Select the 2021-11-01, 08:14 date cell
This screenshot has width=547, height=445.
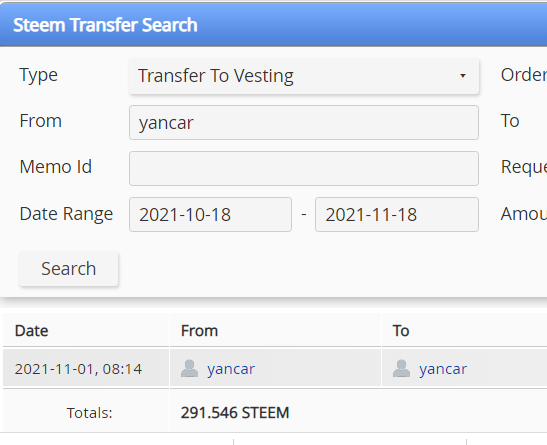pyautogui.click(x=86, y=368)
